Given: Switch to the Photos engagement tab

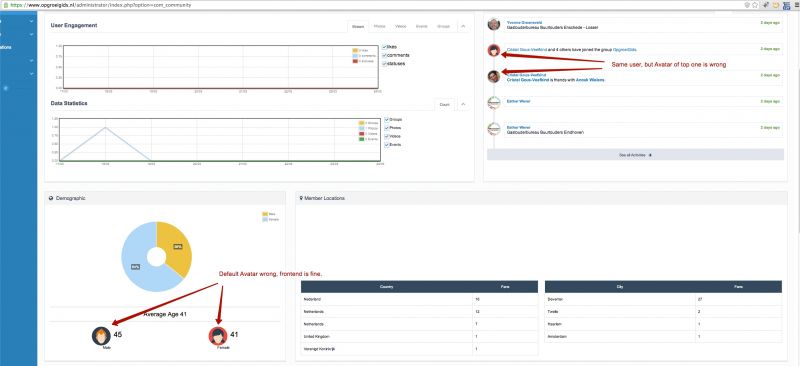Looking at the screenshot, I should (379, 26).
